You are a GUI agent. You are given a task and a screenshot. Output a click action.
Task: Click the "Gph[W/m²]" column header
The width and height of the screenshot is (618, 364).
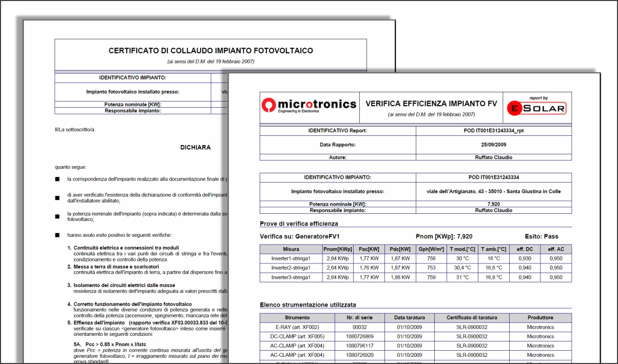pos(431,249)
